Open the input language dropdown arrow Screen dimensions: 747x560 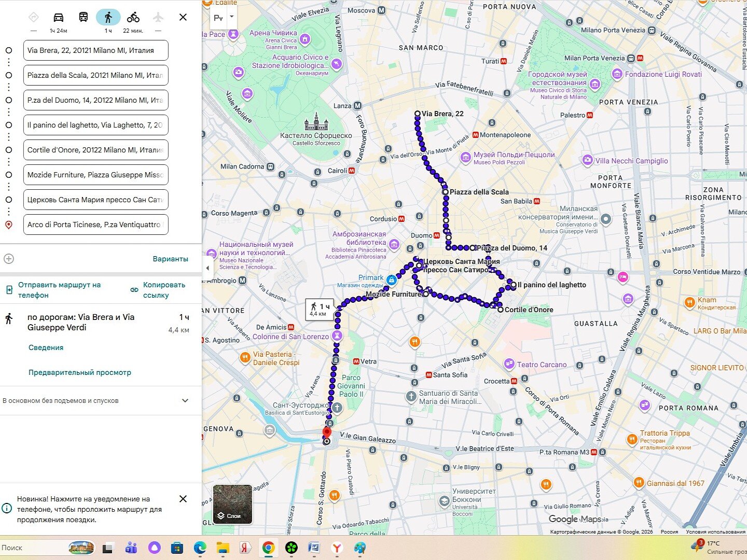(x=232, y=17)
